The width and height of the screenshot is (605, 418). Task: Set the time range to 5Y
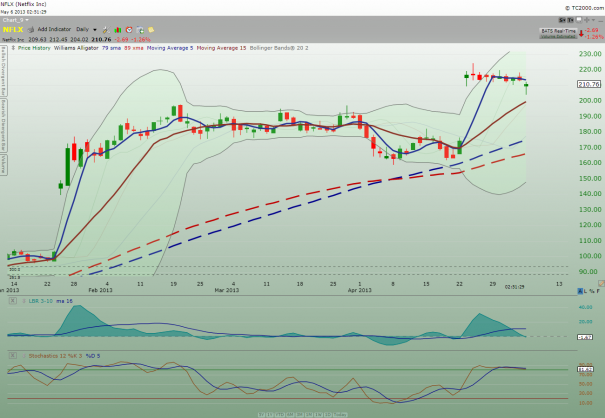(x=262, y=415)
